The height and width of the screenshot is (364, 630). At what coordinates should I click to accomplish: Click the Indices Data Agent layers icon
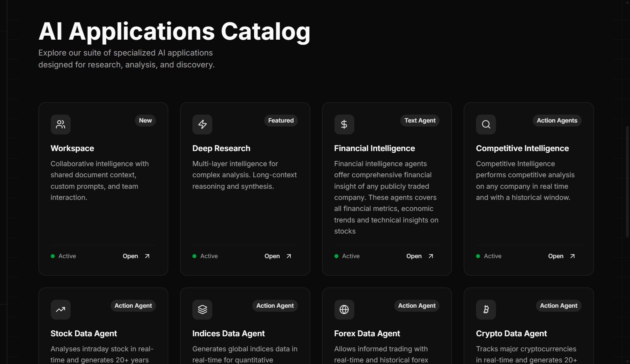[x=202, y=310]
